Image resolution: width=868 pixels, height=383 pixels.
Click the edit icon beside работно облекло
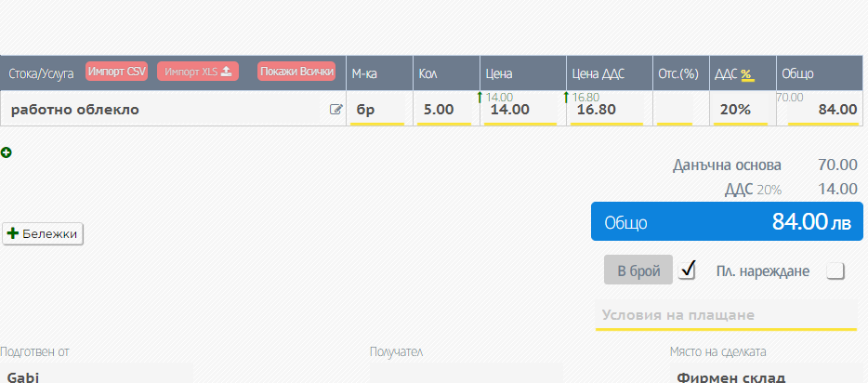point(335,110)
